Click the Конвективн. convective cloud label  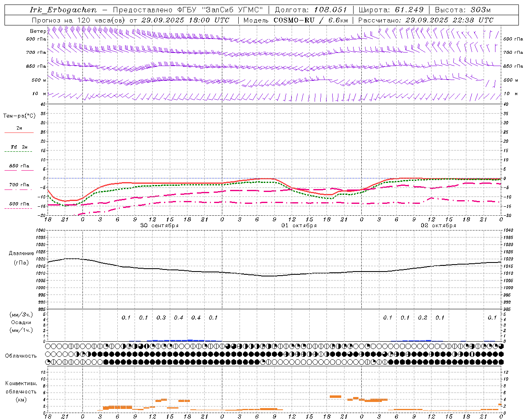[21, 383]
